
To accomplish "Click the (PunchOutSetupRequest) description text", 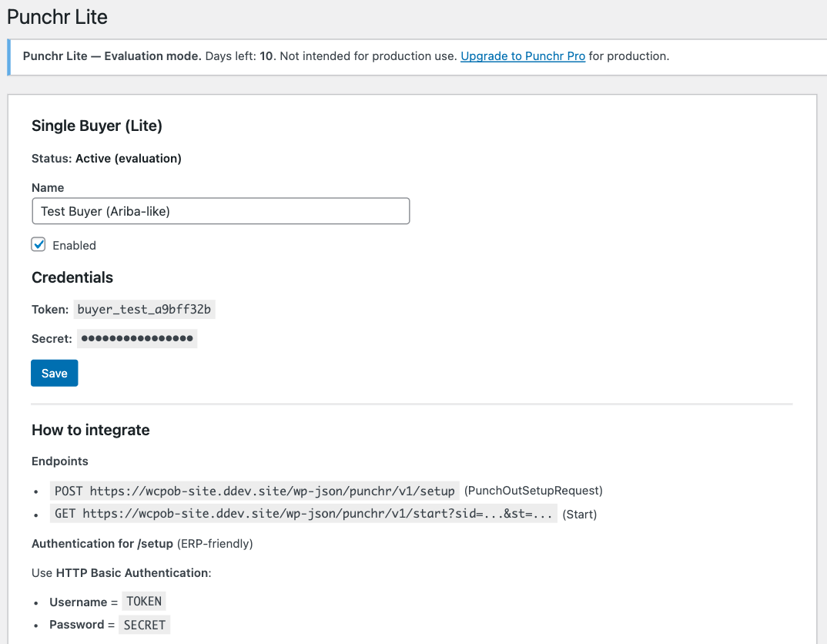I will 533,491.
